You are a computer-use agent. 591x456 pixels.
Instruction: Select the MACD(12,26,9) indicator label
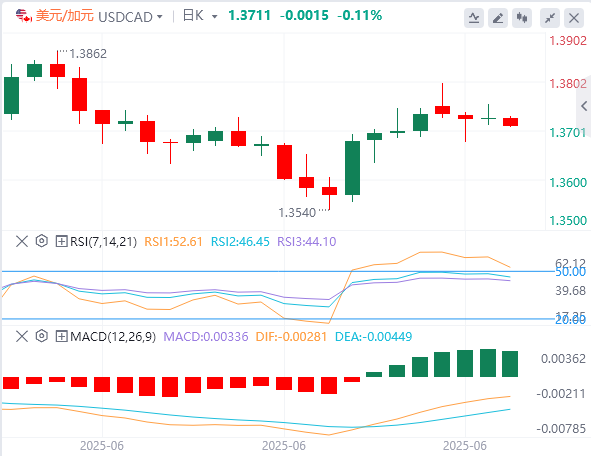[x=113, y=336]
